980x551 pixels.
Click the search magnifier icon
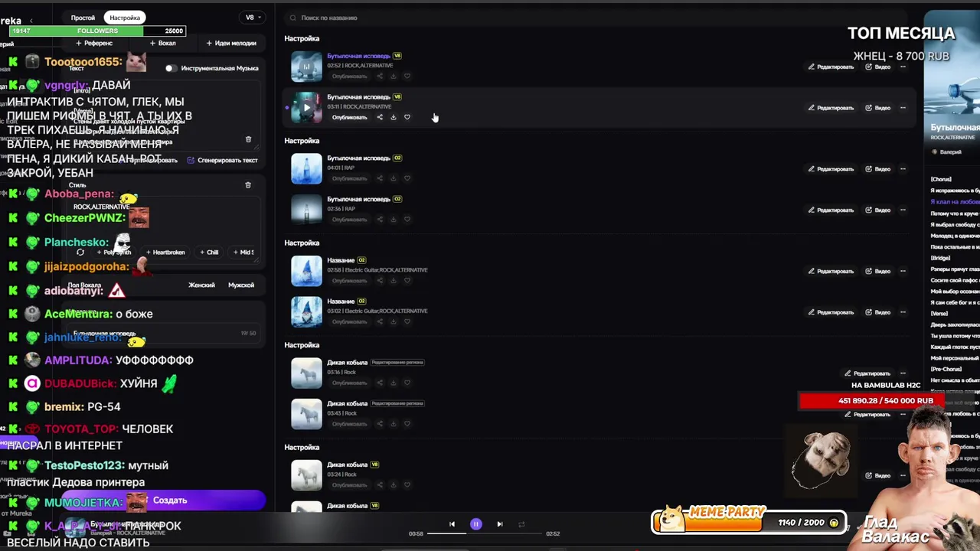[292, 18]
